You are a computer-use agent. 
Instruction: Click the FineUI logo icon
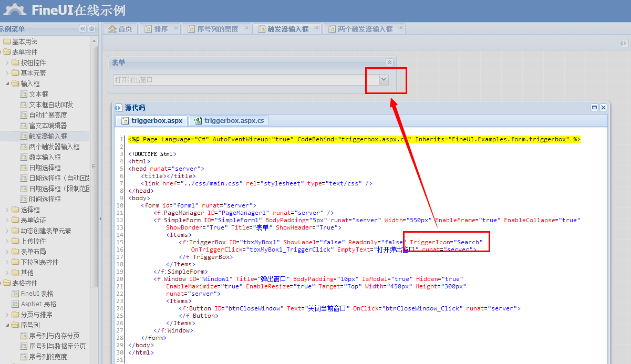pos(14,9)
